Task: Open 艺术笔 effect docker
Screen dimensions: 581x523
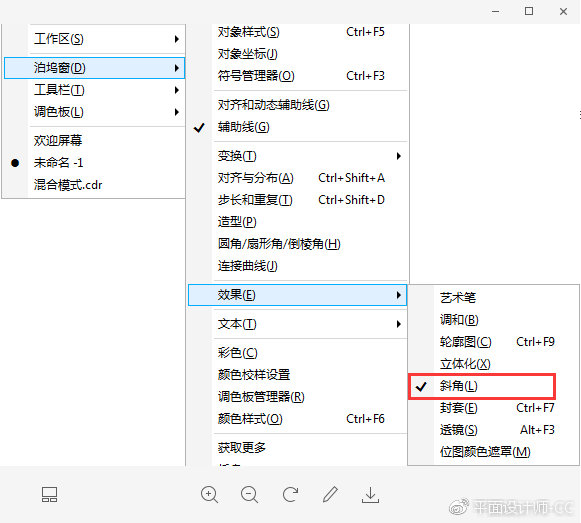Action: [x=493, y=298]
